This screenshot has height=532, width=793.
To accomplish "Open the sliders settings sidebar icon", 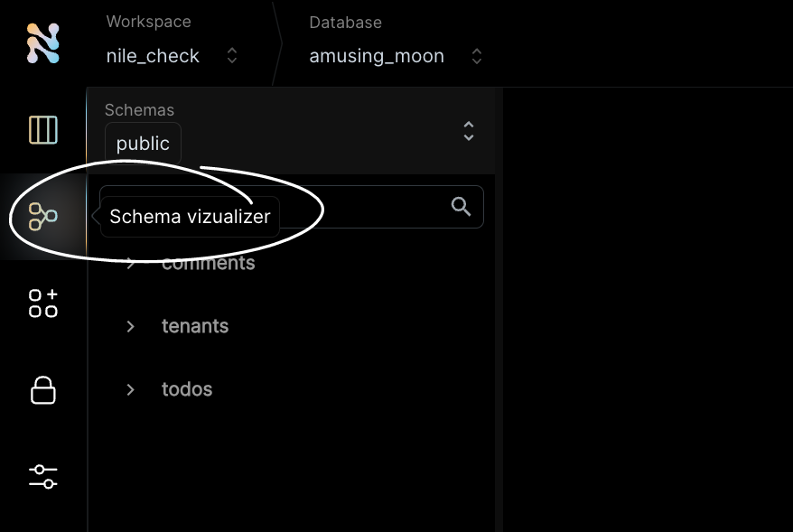I will coord(43,477).
